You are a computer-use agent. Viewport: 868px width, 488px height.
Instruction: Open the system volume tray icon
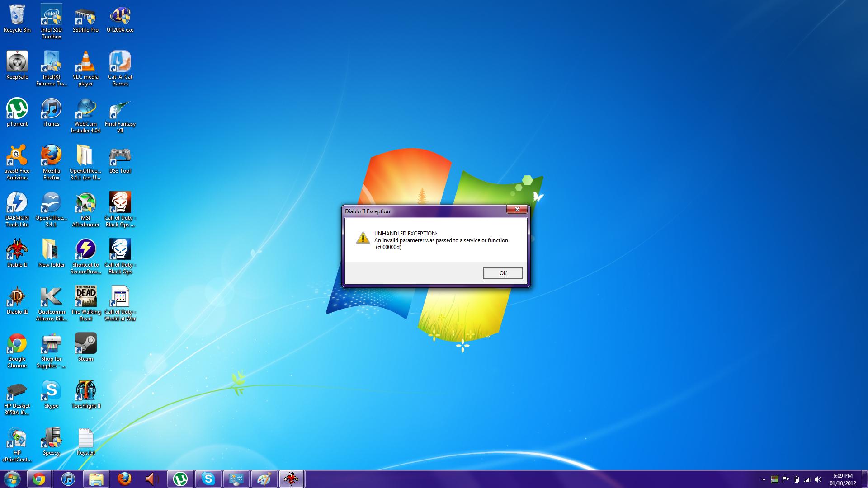point(818,479)
